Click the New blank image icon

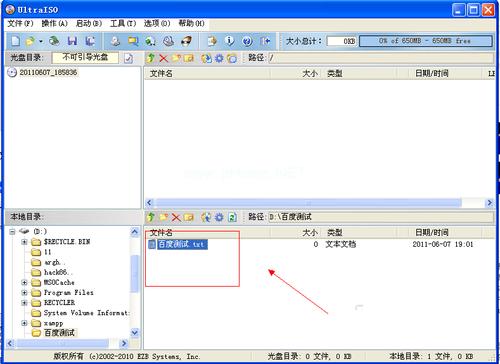tap(15, 41)
